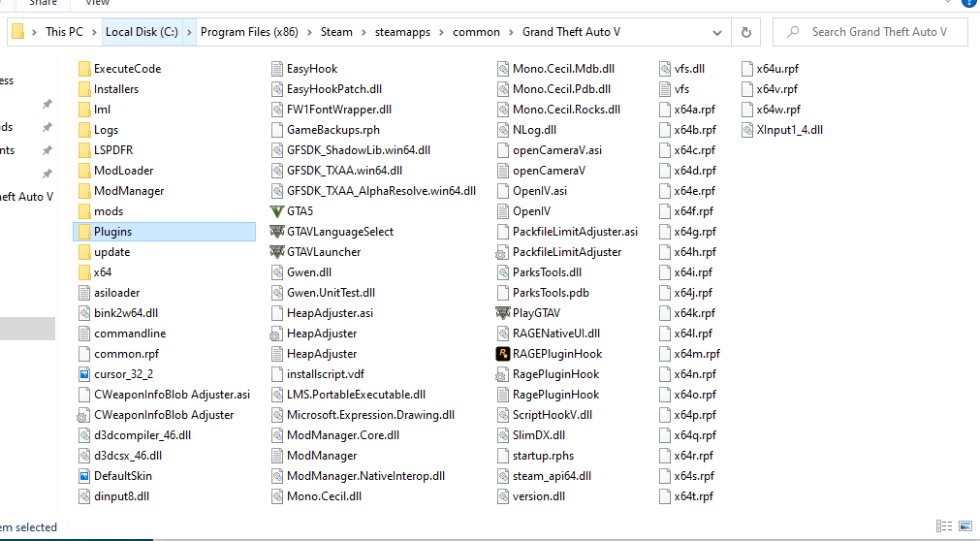980x541 pixels.
Task: Click the GTA5 application icon
Action: 277,211
